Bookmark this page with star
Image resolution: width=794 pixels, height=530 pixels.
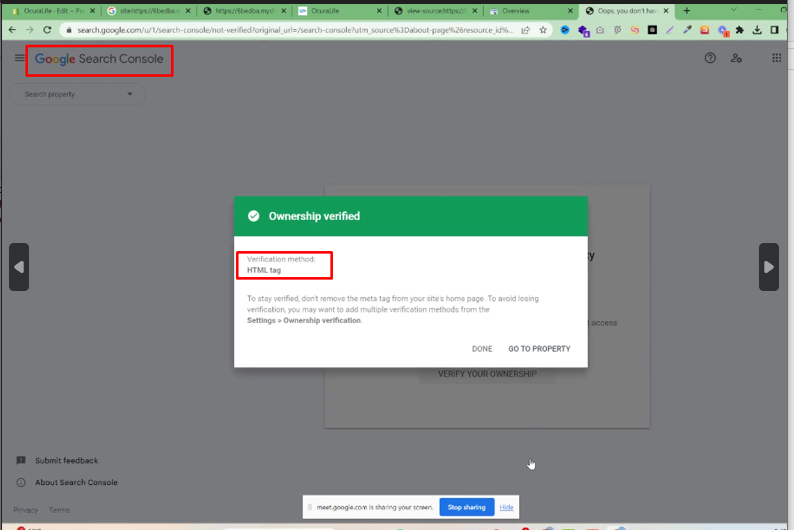[543, 30]
